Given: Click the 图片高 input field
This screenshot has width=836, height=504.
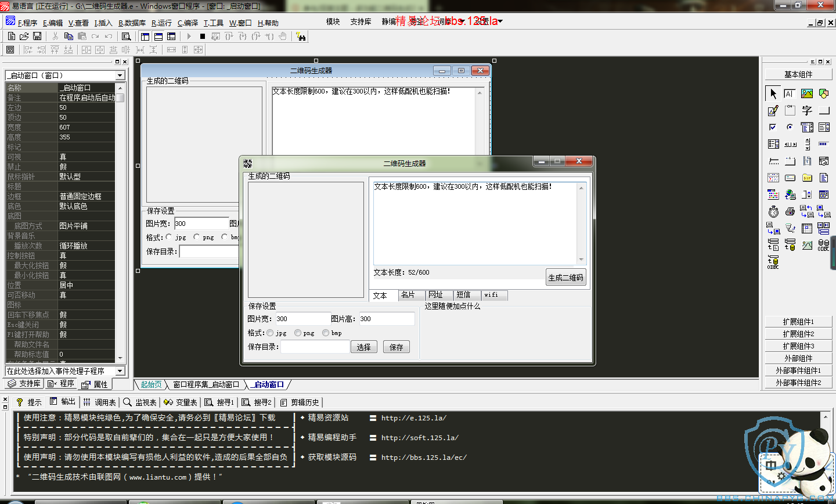Looking at the screenshot, I should [x=387, y=319].
